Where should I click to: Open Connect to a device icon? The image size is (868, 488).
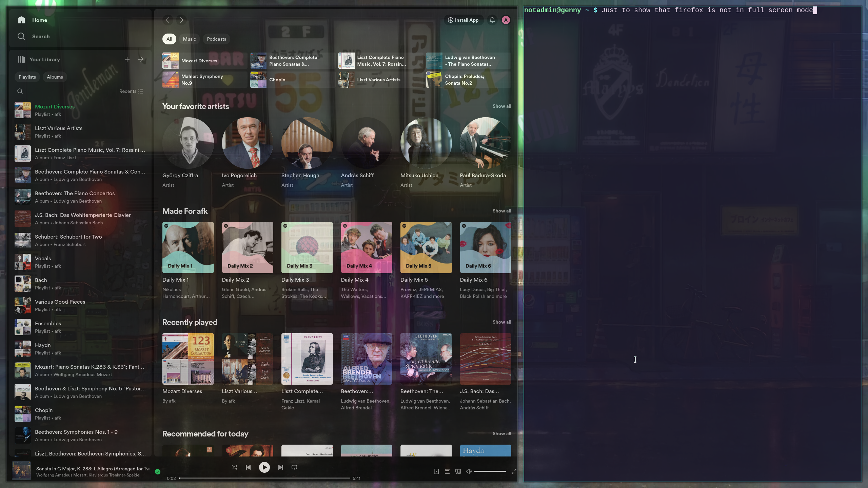pos(458,471)
